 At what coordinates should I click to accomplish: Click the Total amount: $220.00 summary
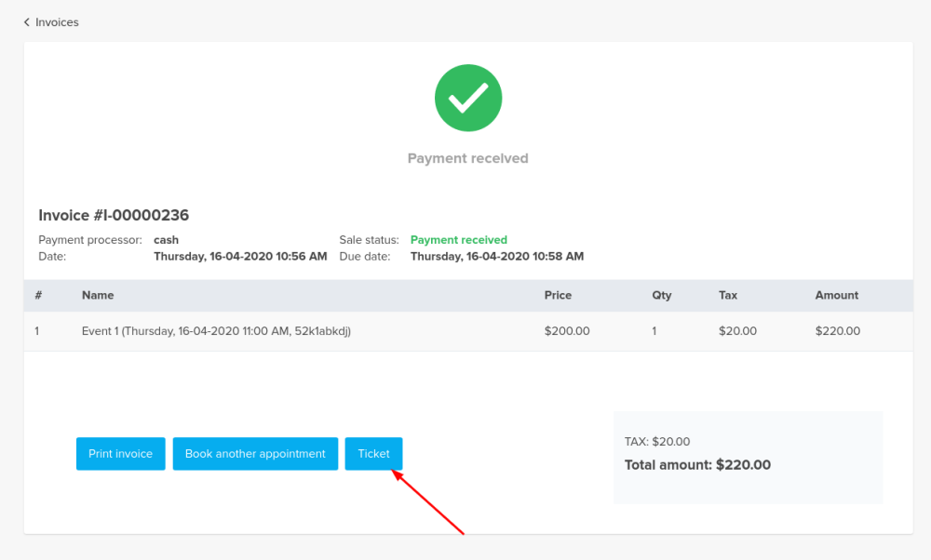pyautogui.click(x=697, y=465)
